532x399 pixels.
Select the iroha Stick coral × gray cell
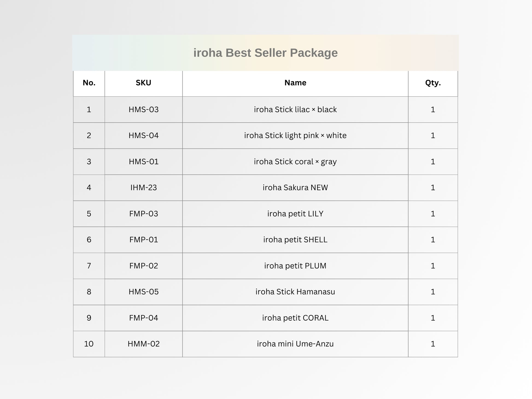coord(295,162)
